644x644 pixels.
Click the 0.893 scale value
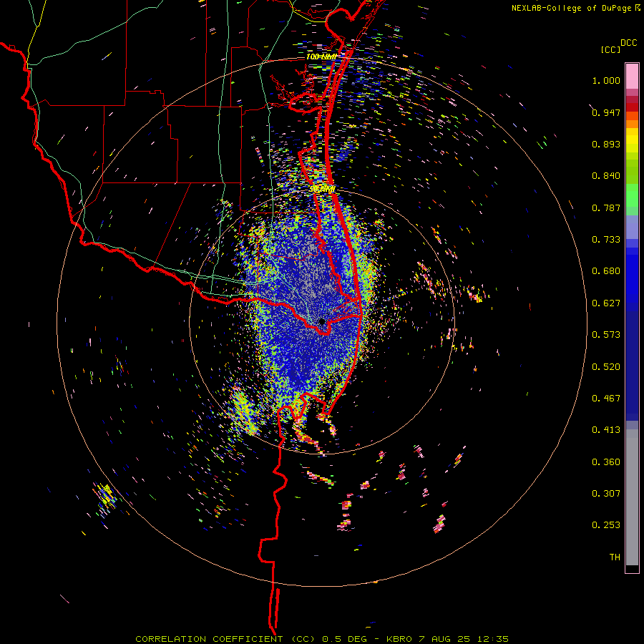[606, 144]
